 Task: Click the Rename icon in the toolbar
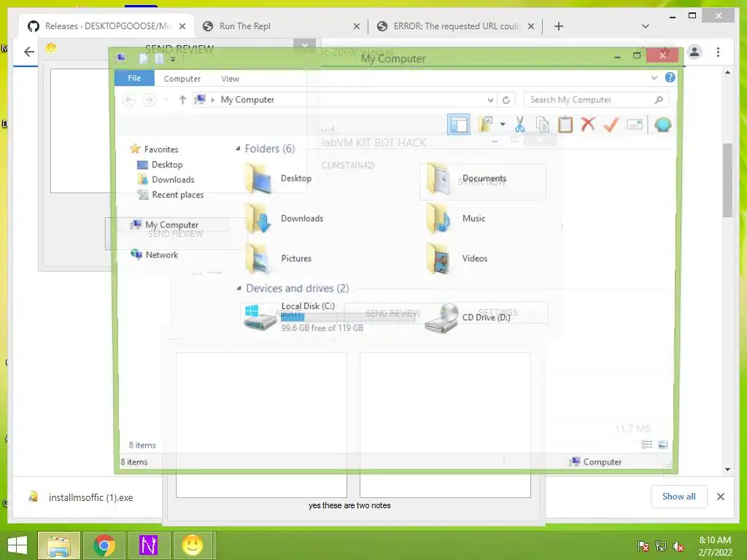coord(634,125)
